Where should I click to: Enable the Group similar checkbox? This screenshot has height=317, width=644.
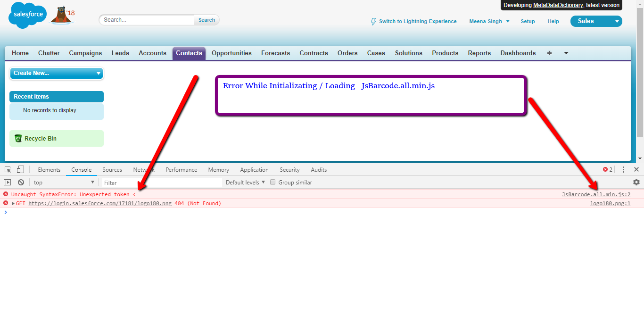pyautogui.click(x=272, y=182)
